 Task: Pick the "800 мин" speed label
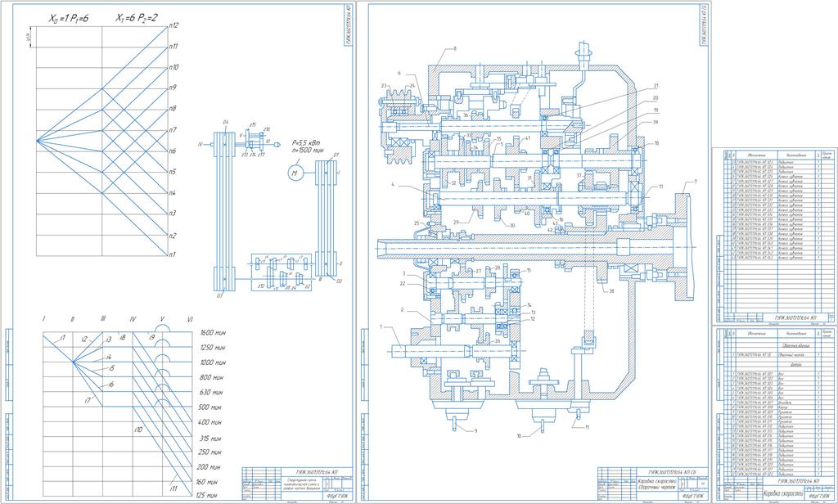coord(212,377)
